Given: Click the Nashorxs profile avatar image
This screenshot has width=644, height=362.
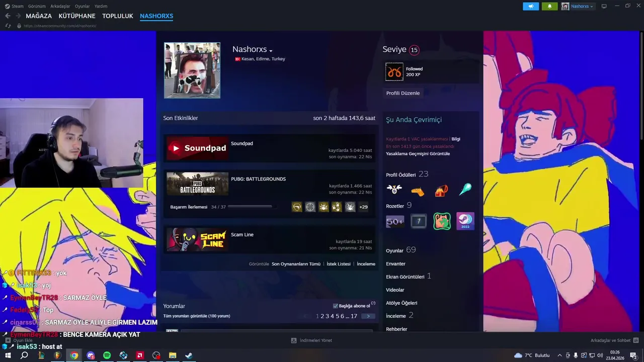Looking at the screenshot, I should point(192,70).
